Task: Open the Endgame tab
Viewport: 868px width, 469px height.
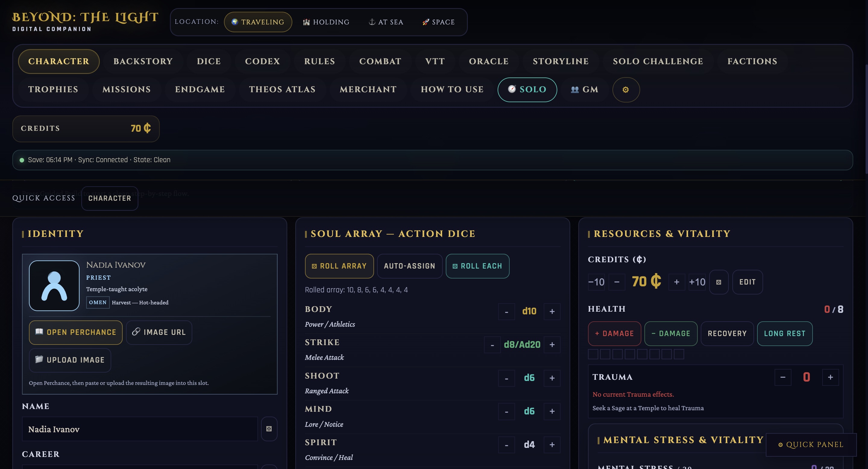Action: (200, 90)
